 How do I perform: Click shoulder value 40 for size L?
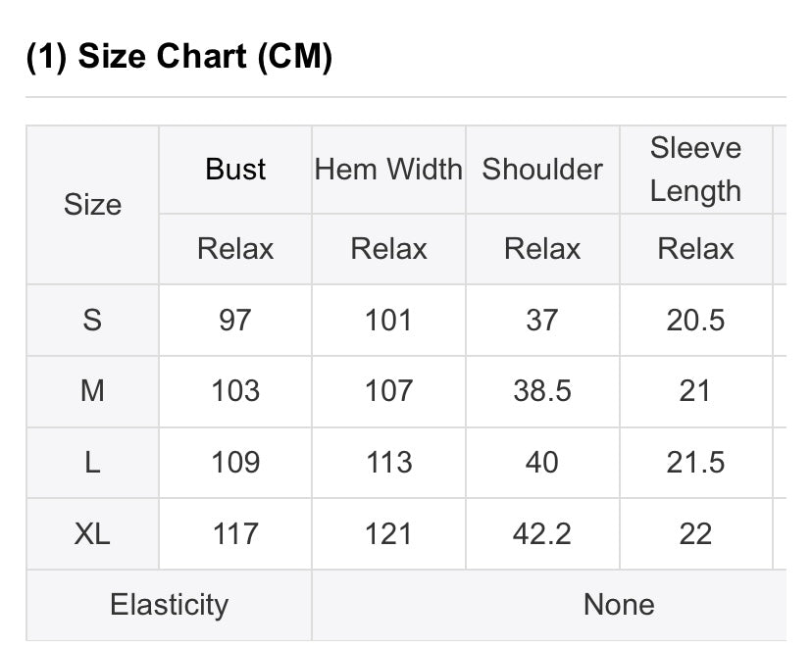pyautogui.click(x=542, y=462)
